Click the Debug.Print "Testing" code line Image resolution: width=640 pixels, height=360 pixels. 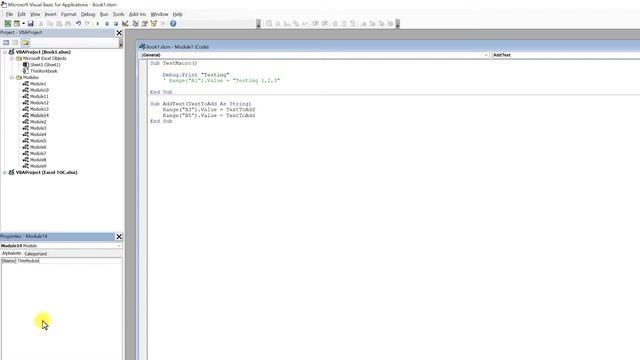196,75
